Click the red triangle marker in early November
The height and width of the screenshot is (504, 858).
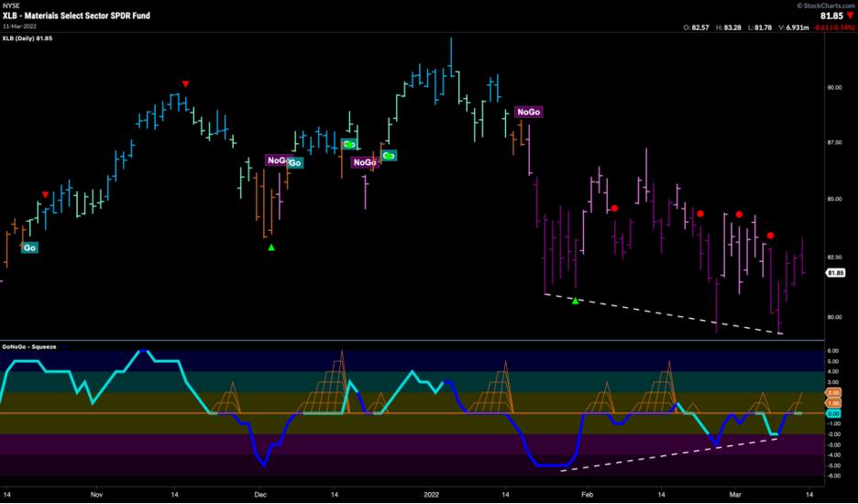(x=46, y=194)
